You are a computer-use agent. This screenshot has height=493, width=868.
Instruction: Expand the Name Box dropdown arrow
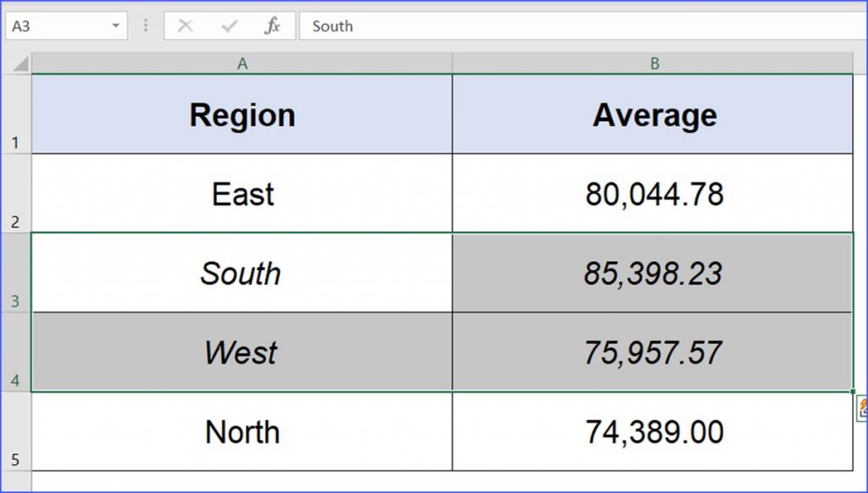[115, 26]
